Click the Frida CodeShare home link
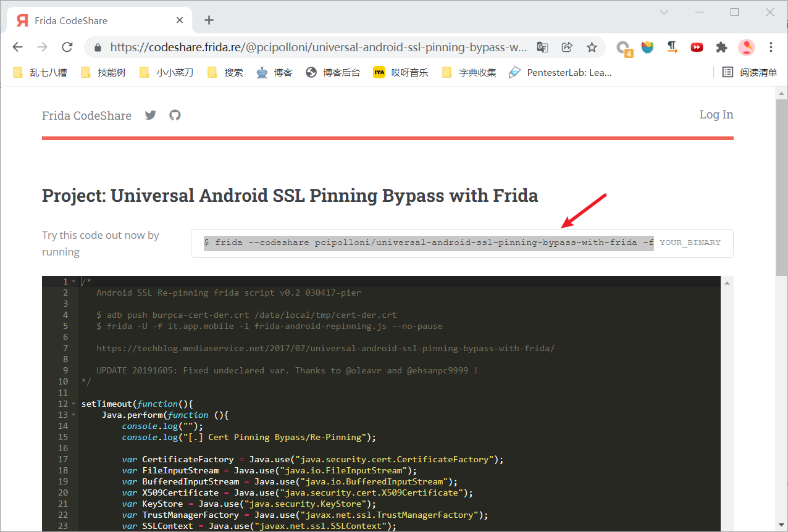 (x=86, y=115)
